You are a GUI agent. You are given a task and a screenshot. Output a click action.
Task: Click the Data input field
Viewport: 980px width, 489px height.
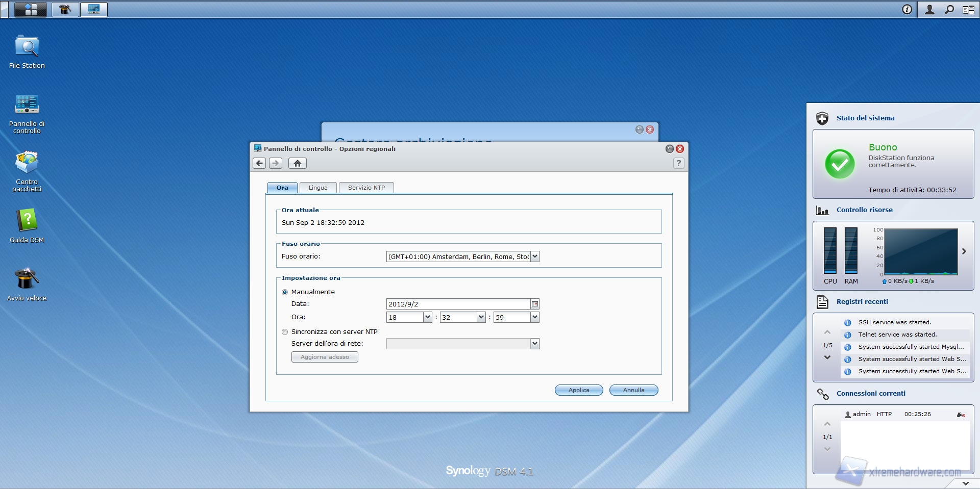[x=458, y=304]
